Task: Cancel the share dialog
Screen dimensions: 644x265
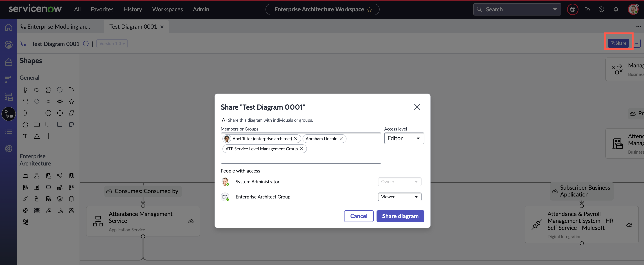Action: click(359, 216)
